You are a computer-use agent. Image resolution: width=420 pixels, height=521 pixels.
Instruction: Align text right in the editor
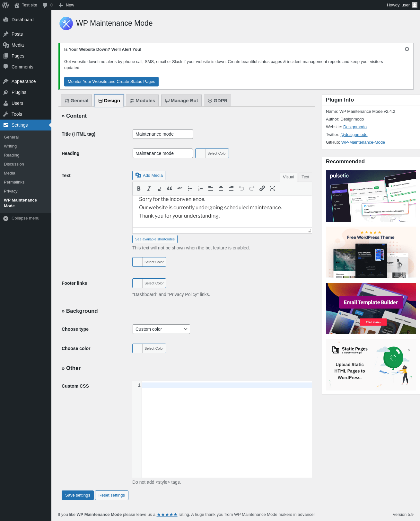231,188
